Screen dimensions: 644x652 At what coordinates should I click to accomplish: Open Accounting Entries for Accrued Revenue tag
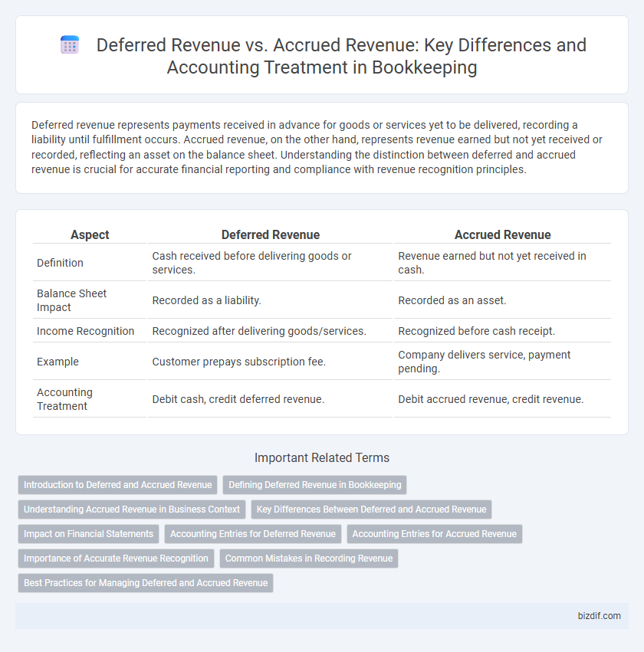pos(435,534)
